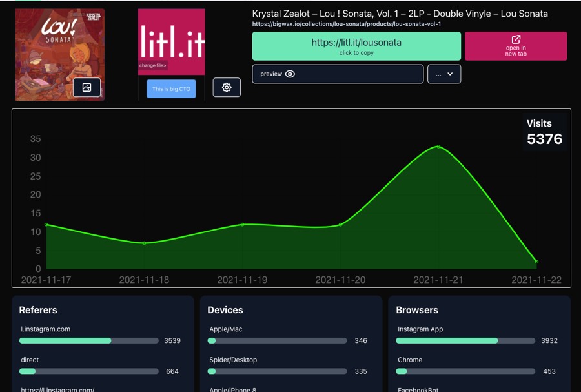
Task: Click the Devices panel heading
Action: (225, 310)
